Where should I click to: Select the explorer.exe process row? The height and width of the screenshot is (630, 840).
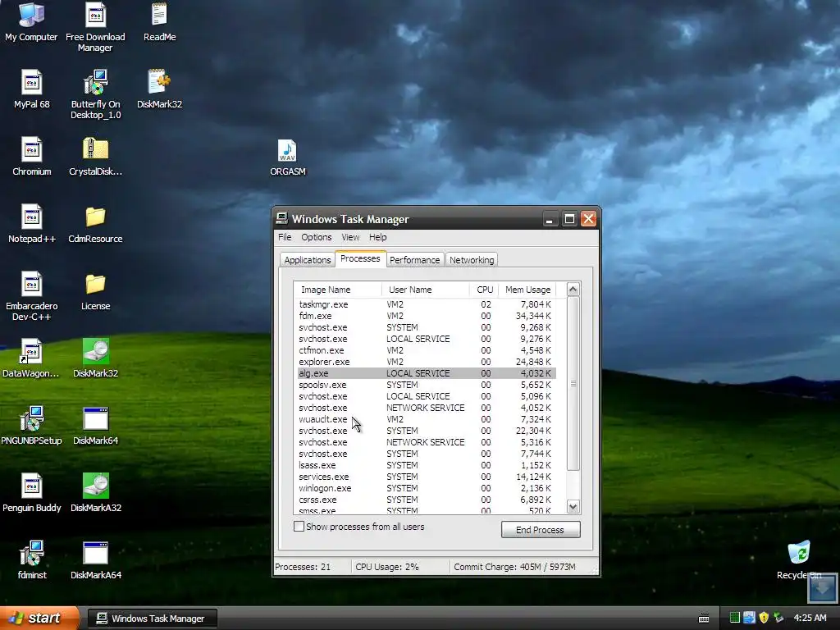[426, 362]
